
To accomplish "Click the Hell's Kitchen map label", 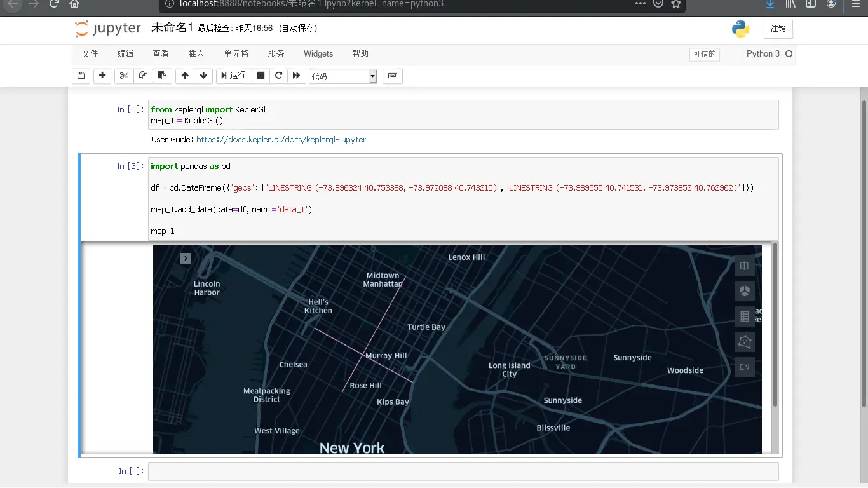I will coord(318,306).
